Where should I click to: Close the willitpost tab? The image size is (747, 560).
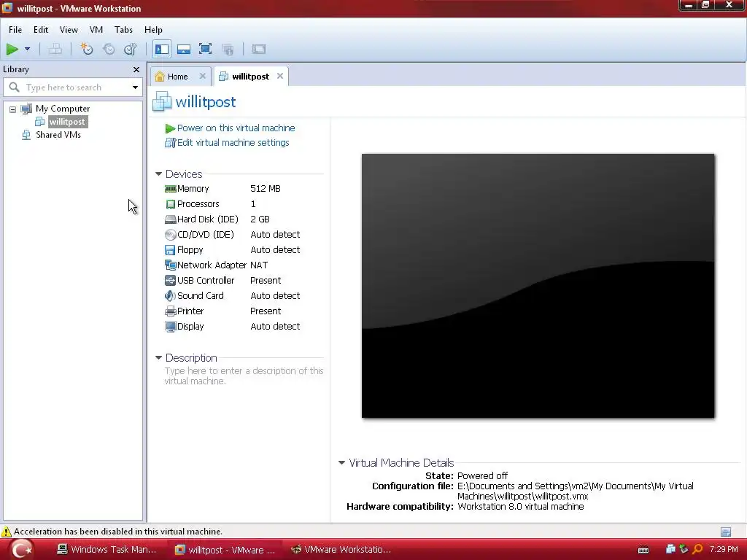pyautogui.click(x=280, y=76)
